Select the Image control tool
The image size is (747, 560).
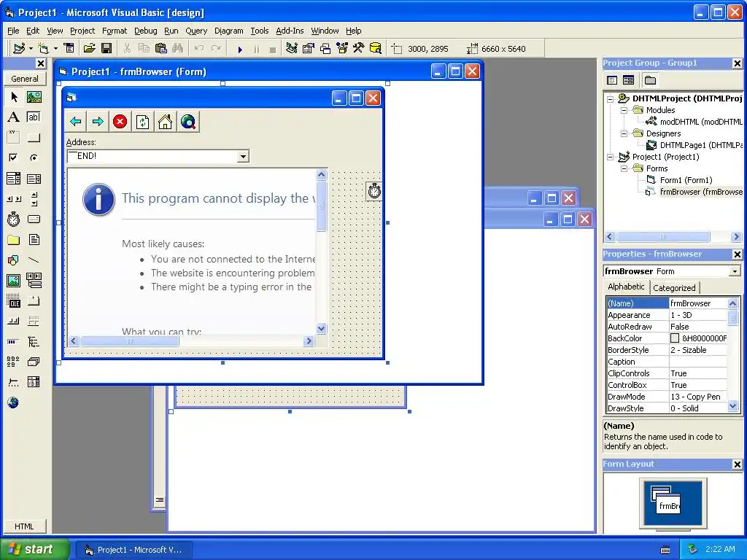tap(14, 281)
